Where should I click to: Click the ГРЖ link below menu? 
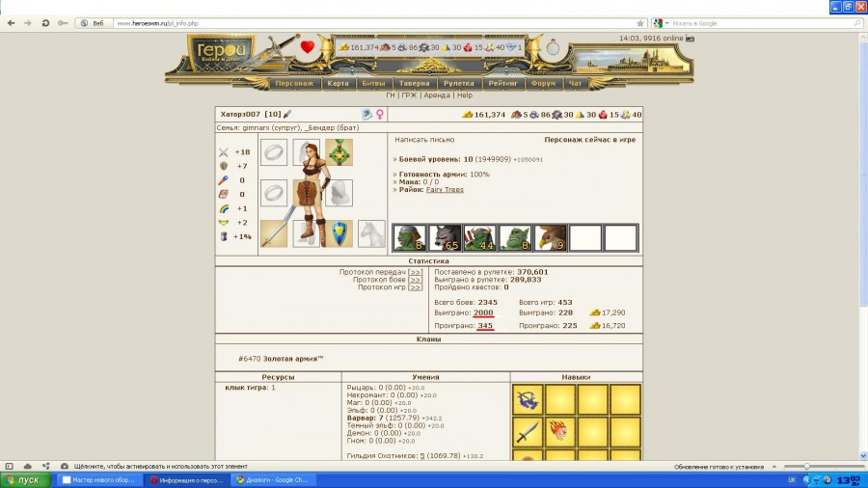pyautogui.click(x=409, y=95)
